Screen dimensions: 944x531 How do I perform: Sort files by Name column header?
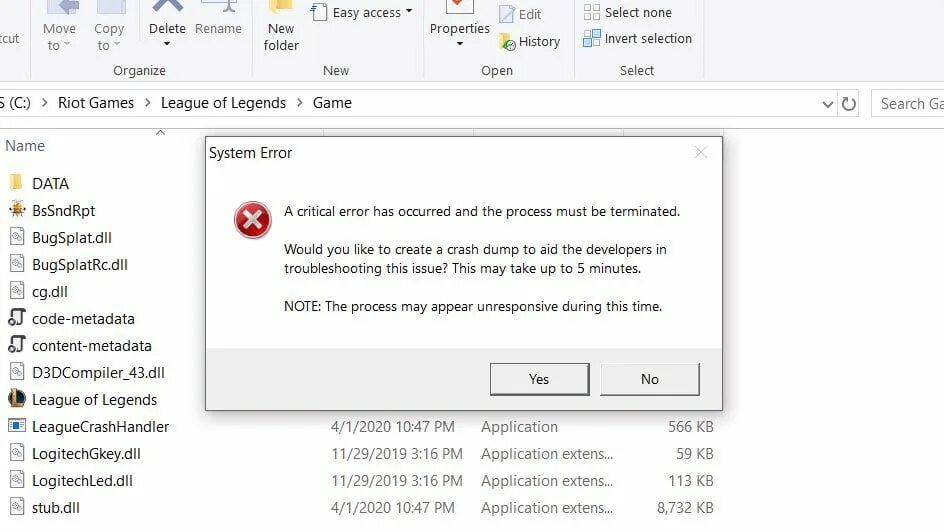[x=25, y=146]
